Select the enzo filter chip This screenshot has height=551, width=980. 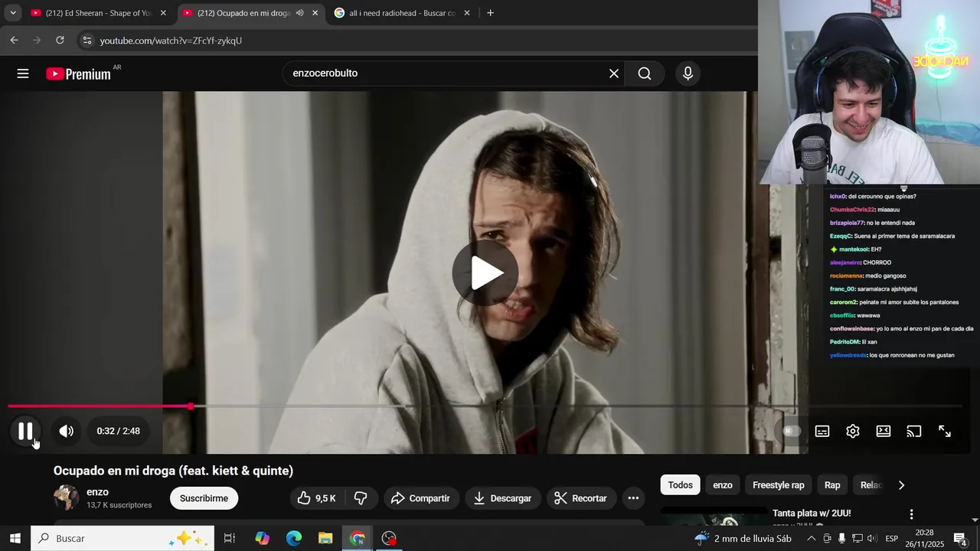pos(723,485)
